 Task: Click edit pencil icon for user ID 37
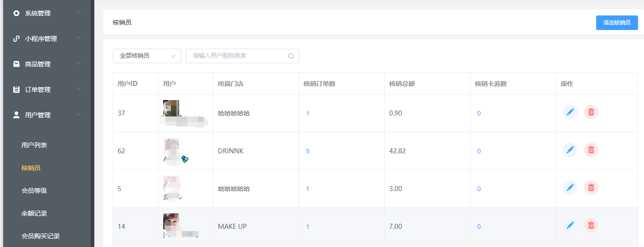pyautogui.click(x=570, y=112)
